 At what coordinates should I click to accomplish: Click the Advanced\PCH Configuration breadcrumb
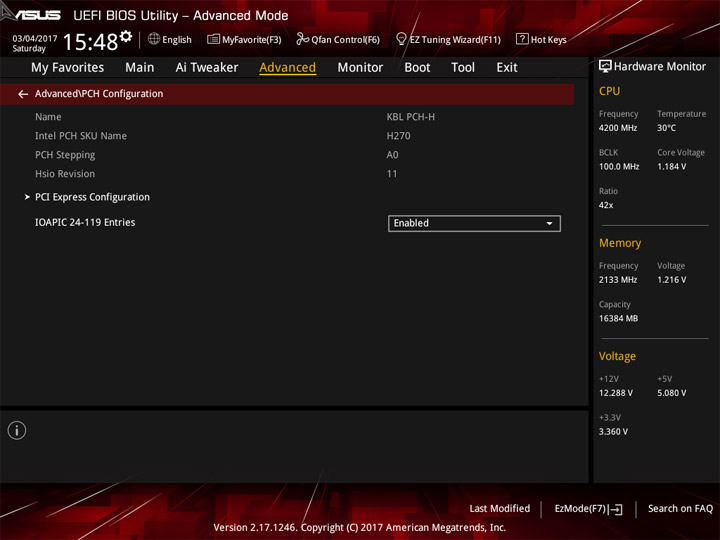99,94
